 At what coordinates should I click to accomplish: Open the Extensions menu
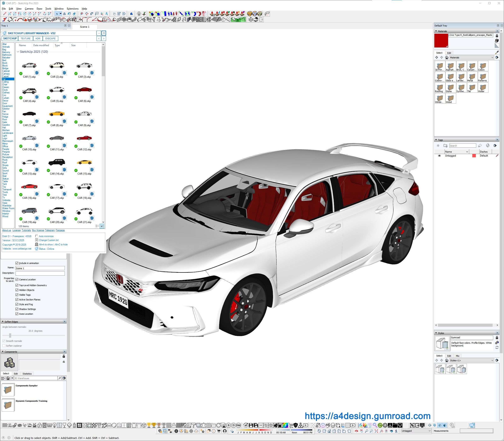(73, 9)
